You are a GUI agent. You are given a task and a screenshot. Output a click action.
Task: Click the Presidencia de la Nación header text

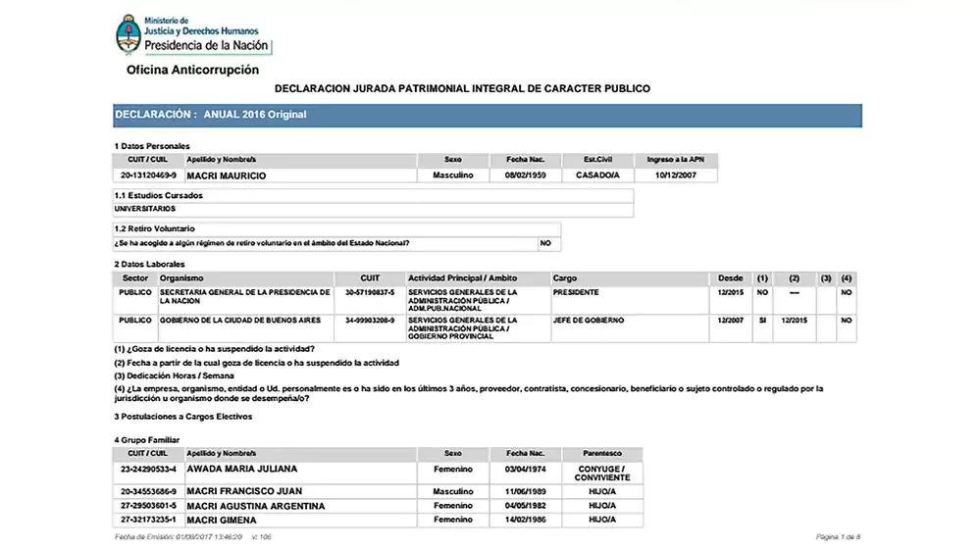[x=207, y=46]
